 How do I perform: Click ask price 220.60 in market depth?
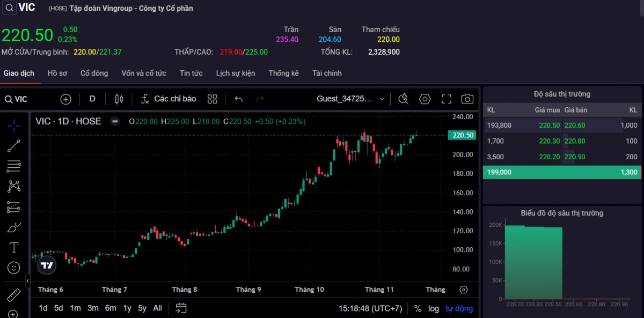tap(575, 125)
